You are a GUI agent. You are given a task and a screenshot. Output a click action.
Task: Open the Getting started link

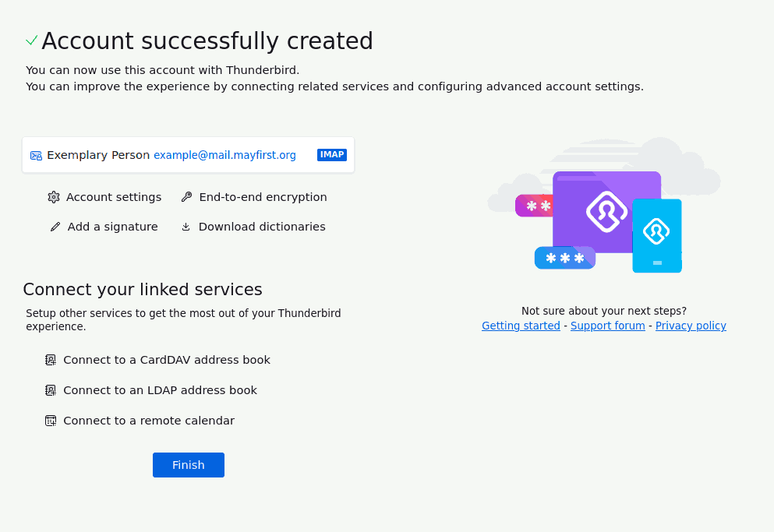click(x=521, y=326)
